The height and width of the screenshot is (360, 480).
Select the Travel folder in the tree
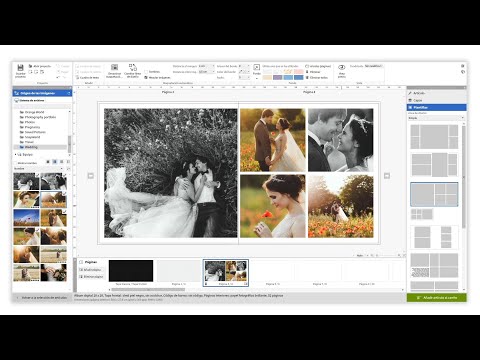(29, 142)
